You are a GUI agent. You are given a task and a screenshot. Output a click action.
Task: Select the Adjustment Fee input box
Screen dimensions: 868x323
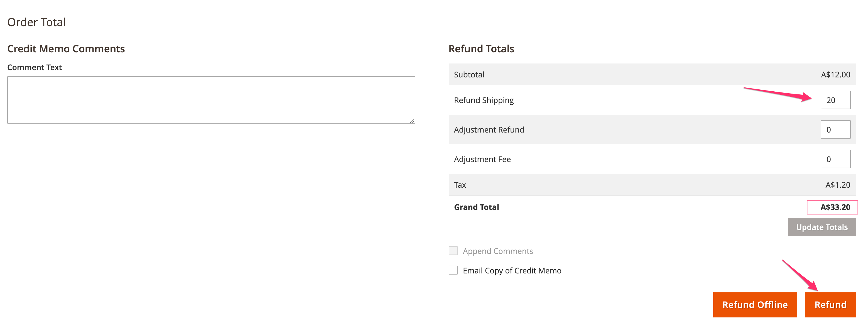point(835,159)
